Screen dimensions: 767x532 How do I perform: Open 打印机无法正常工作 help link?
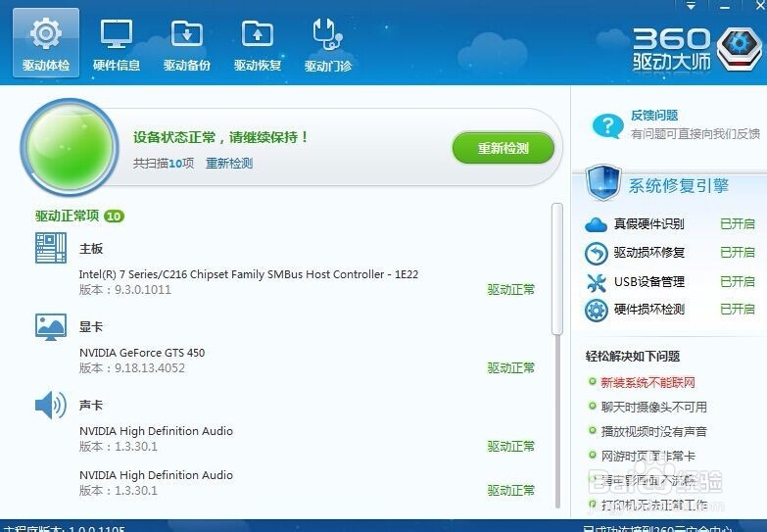click(653, 505)
